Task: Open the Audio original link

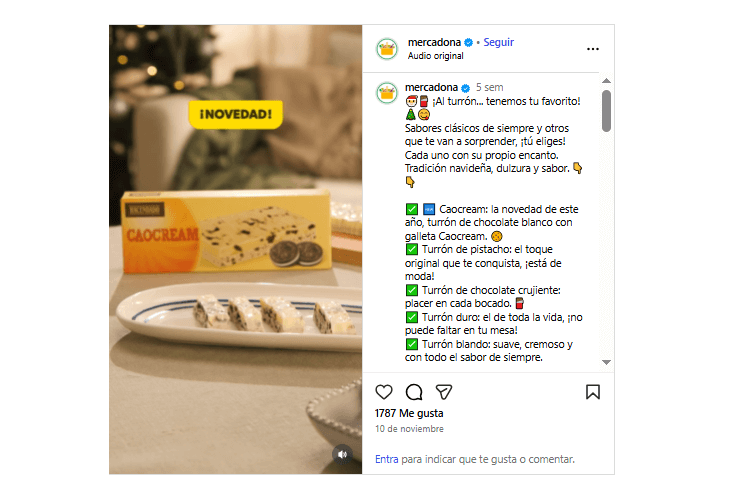Action: point(435,56)
